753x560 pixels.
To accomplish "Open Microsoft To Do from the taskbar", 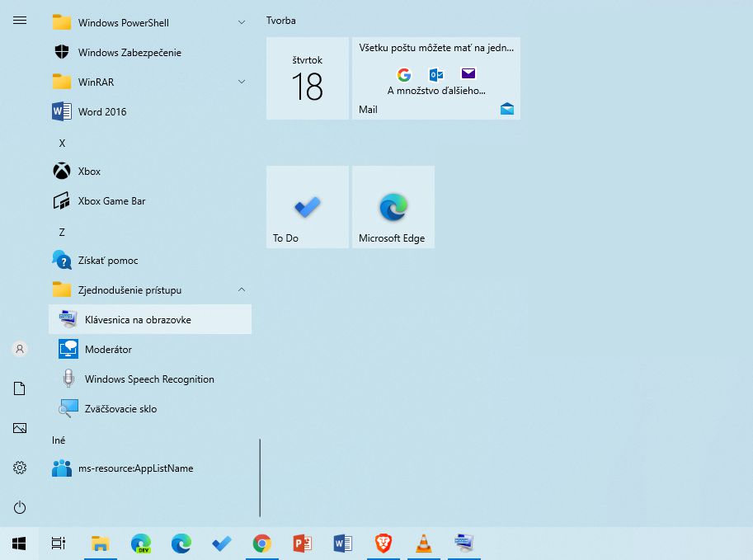I will (x=221, y=544).
